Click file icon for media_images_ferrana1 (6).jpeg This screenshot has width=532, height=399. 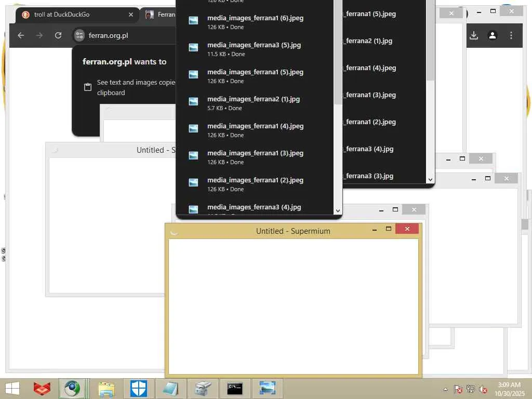point(193,21)
